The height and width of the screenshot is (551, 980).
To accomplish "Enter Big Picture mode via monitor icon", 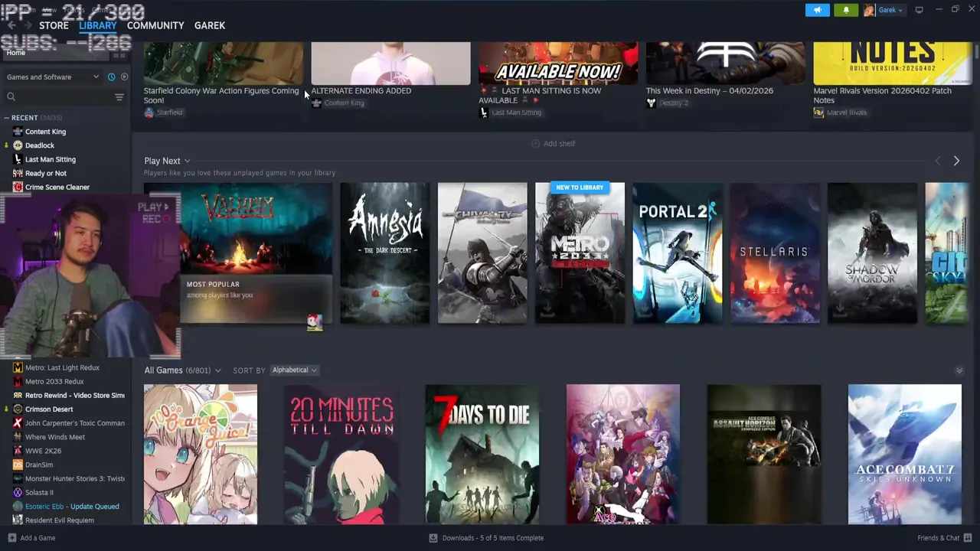I will (919, 10).
